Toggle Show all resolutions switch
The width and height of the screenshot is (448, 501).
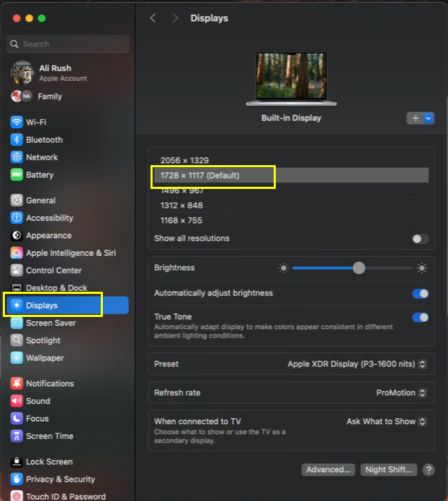(x=420, y=239)
